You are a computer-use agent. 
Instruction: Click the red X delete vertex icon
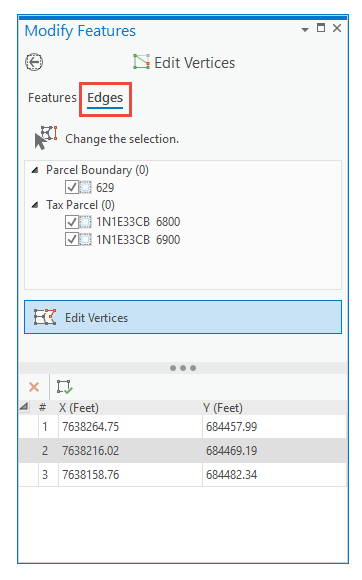click(34, 387)
